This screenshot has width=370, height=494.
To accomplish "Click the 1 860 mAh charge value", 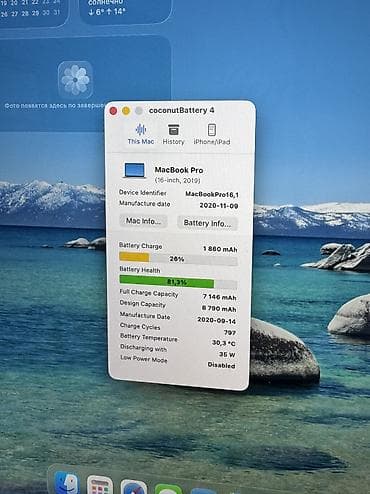I will (220, 249).
